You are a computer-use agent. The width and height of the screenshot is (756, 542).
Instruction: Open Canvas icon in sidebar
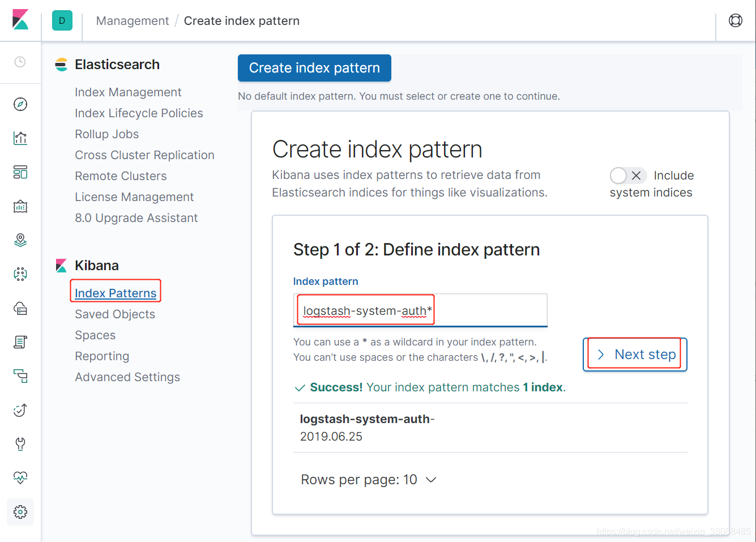click(20, 206)
